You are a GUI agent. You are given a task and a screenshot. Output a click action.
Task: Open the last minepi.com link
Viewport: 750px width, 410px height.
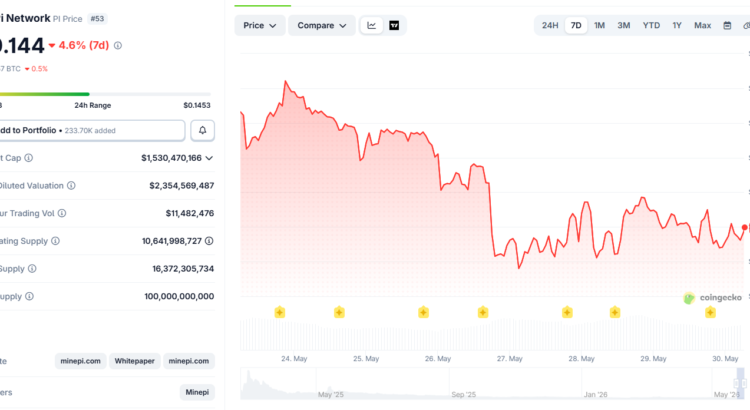[188, 361]
